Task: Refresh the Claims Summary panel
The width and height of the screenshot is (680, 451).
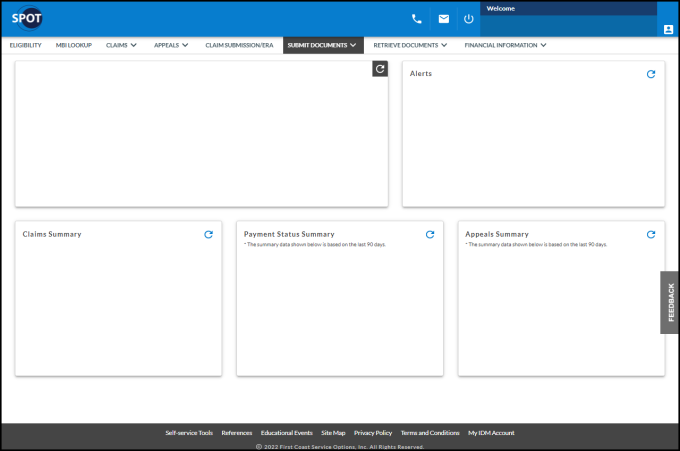Action: [x=209, y=235]
